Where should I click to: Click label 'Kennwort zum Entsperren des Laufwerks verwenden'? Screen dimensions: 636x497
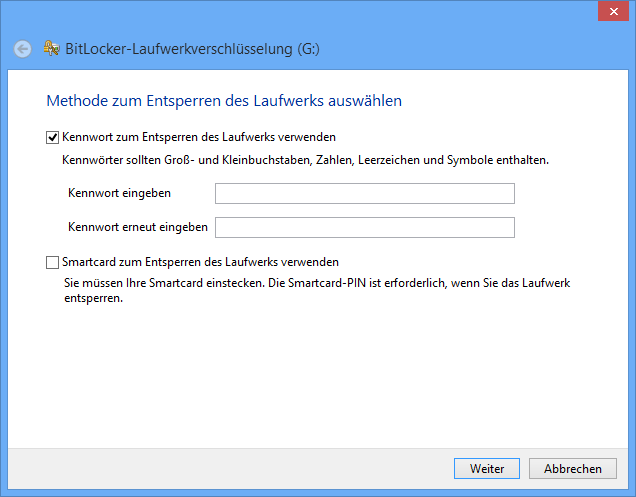(199, 137)
